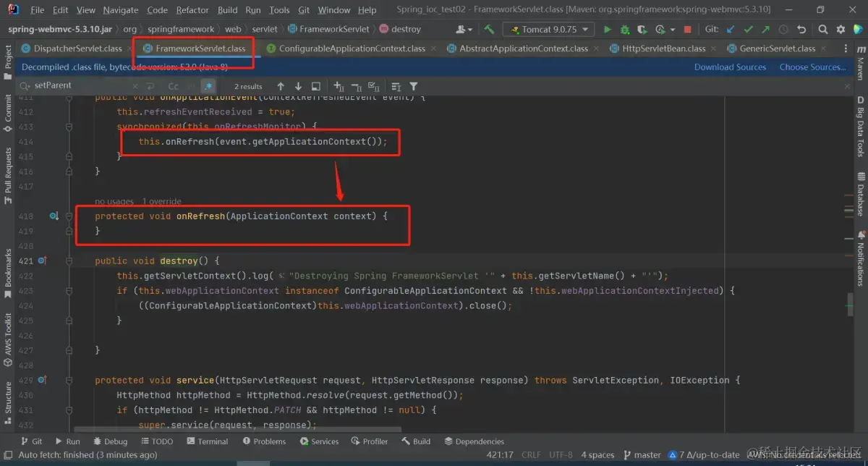
Task: Toggle the Regex search option
Action: point(208,86)
